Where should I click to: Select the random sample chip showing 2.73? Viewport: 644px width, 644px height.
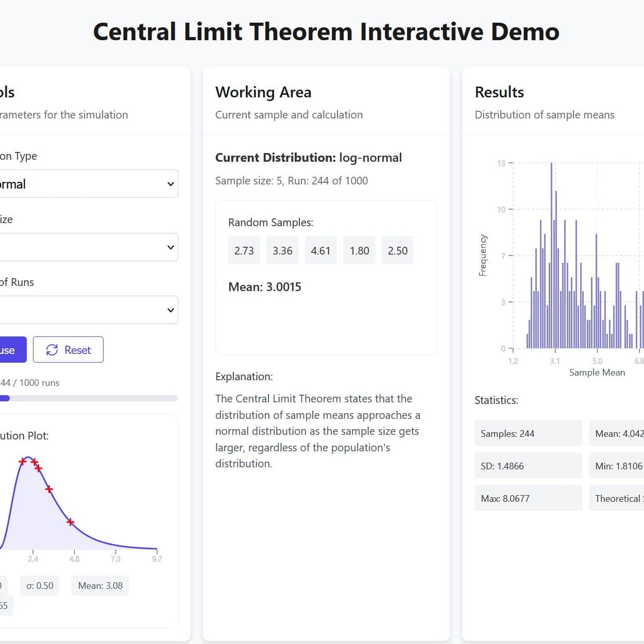tap(244, 250)
